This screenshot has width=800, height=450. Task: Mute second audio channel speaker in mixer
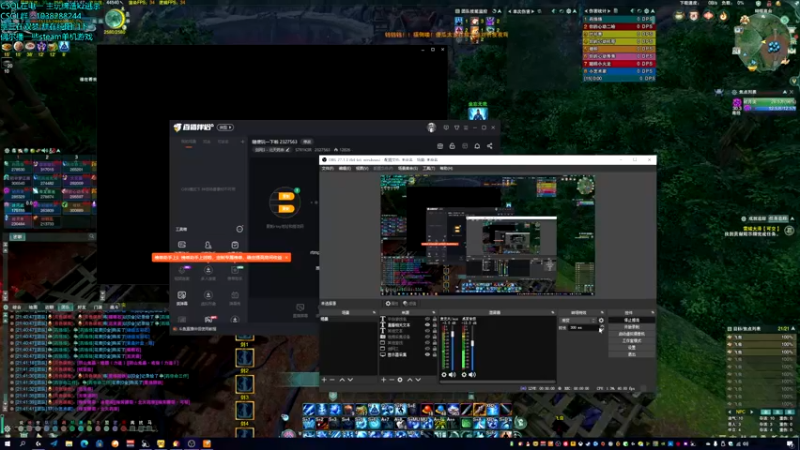[x=472, y=374]
